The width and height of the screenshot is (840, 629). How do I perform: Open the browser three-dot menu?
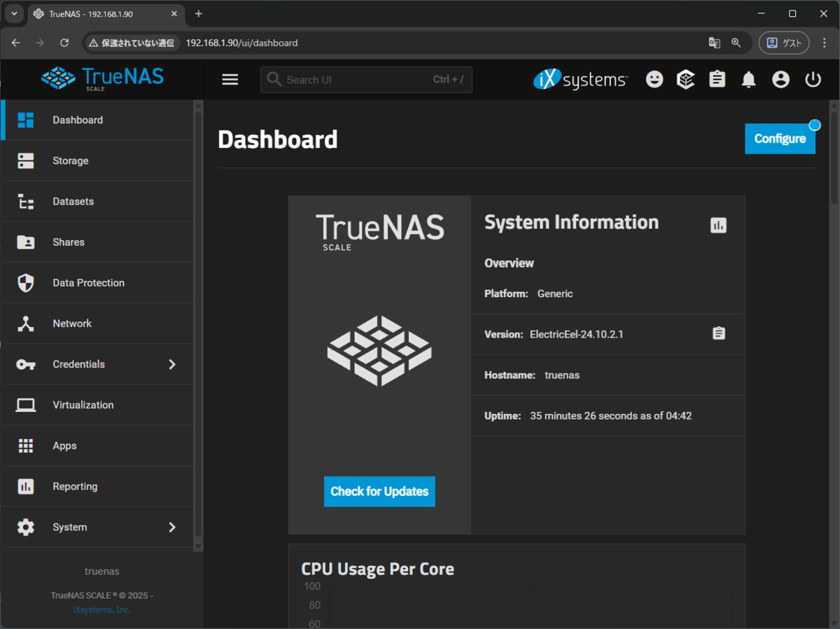click(x=825, y=43)
